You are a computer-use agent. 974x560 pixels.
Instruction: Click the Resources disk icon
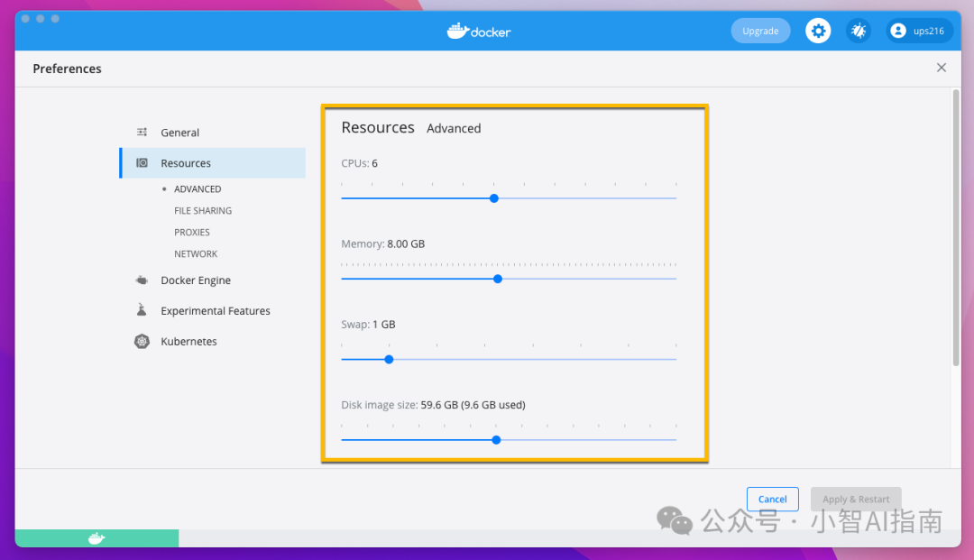(x=142, y=162)
